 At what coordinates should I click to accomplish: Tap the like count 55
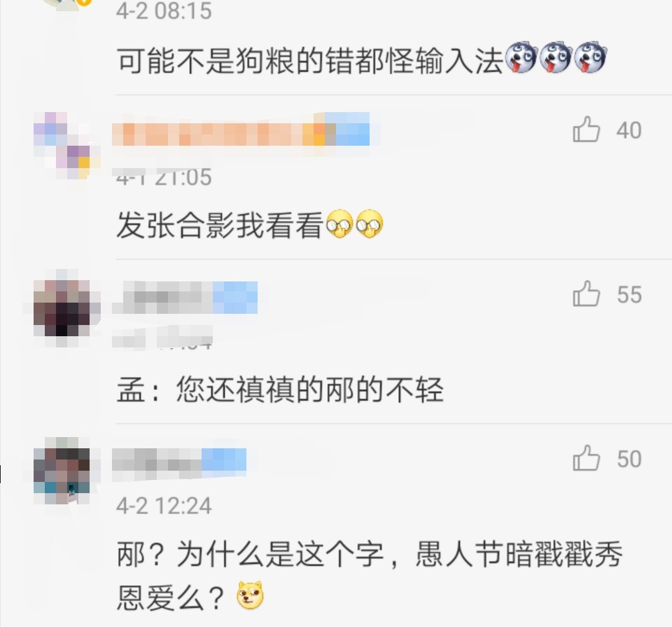coord(629,295)
